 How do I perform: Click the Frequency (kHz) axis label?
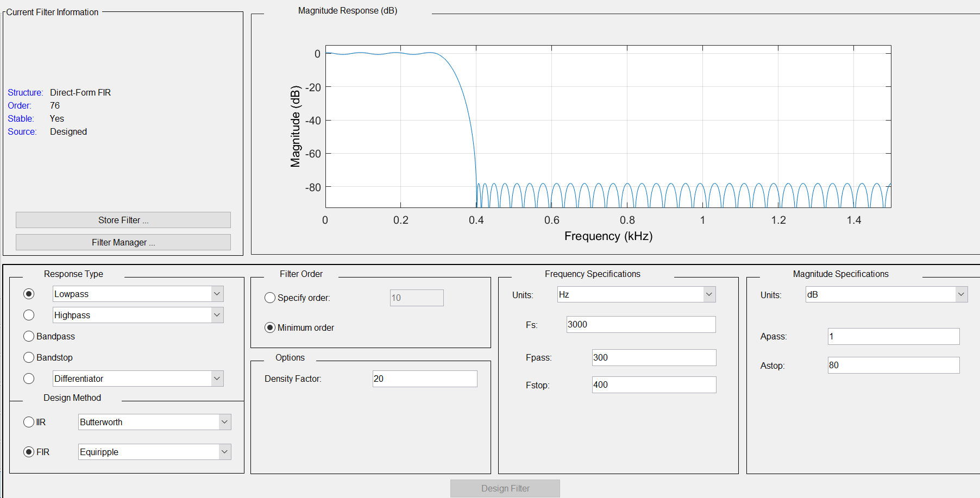(608, 236)
